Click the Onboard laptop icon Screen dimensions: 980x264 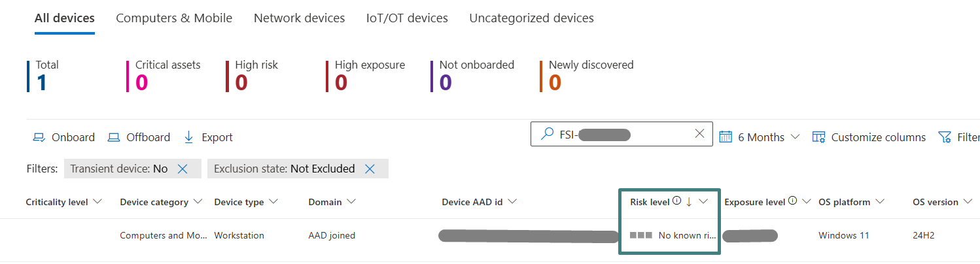[39, 137]
